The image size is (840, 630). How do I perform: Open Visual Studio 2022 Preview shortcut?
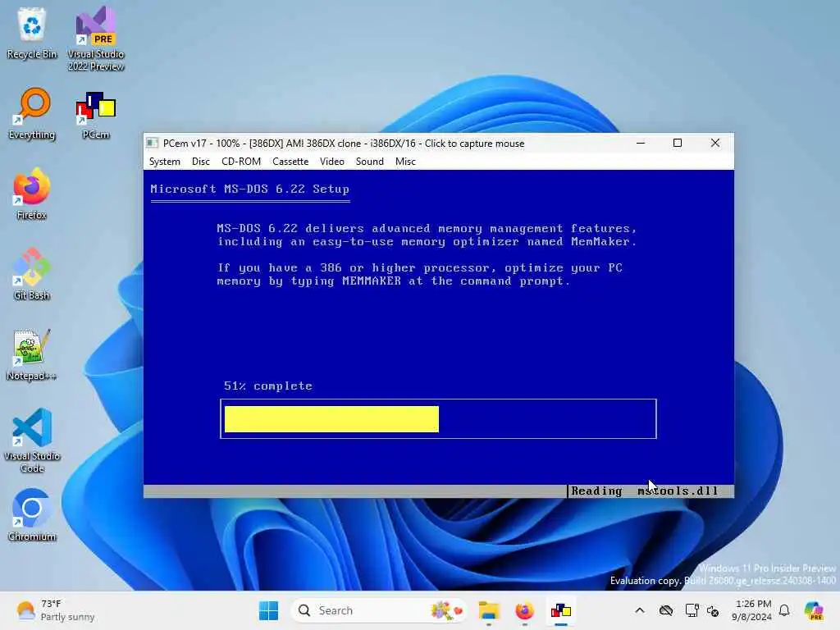(x=96, y=39)
